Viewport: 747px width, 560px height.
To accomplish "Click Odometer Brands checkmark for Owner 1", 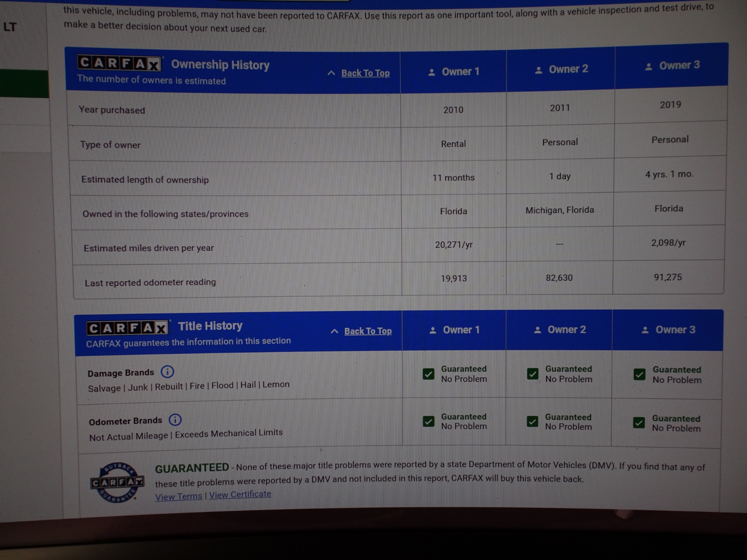I will click(428, 422).
